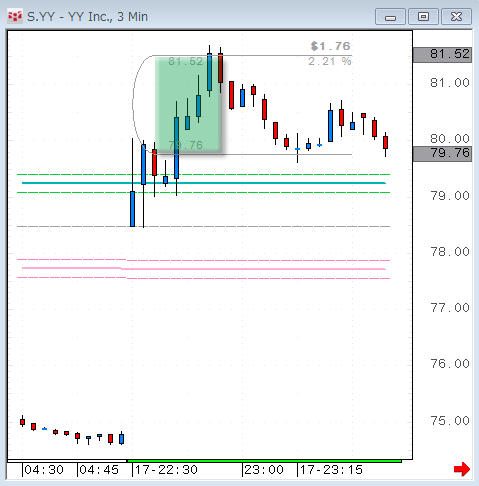Image resolution: width=479 pixels, height=486 pixels.
Task: Click the 76.00 price axis label
Action: [x=450, y=364]
